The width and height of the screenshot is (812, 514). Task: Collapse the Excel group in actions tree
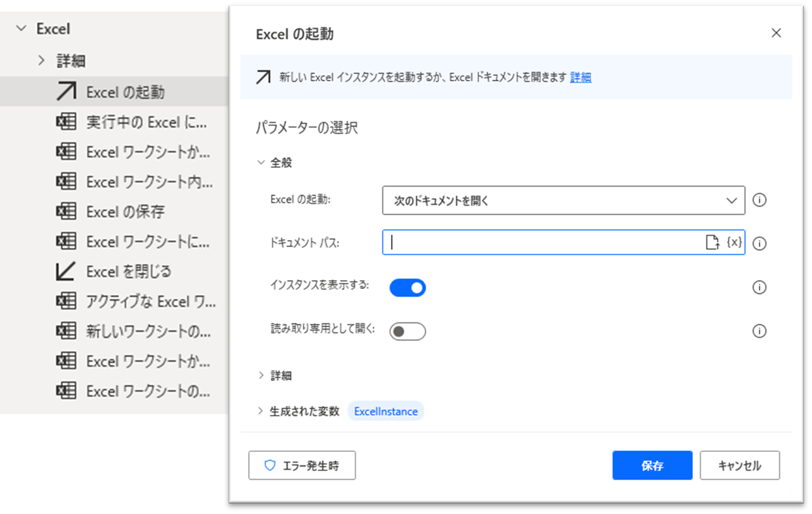[x=22, y=28]
